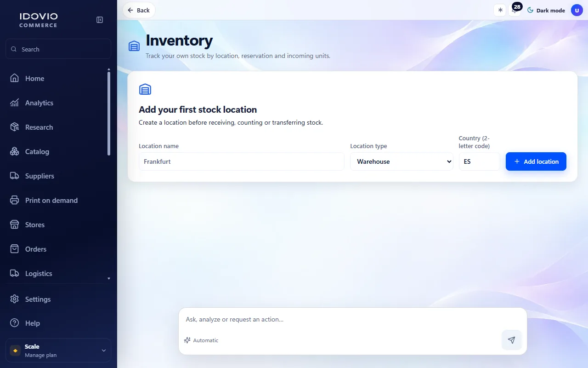Click the IDOVIO Commerce logo
The image size is (588, 368).
tap(39, 20)
